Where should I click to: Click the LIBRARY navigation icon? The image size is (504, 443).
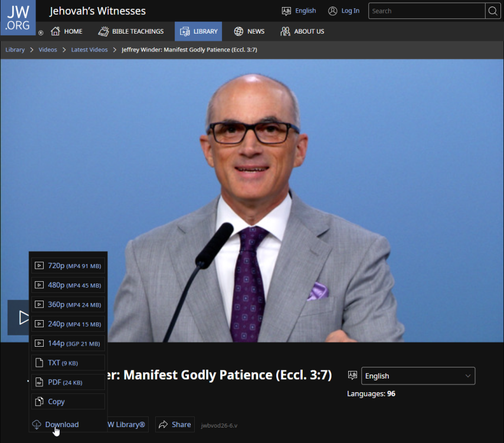(184, 31)
